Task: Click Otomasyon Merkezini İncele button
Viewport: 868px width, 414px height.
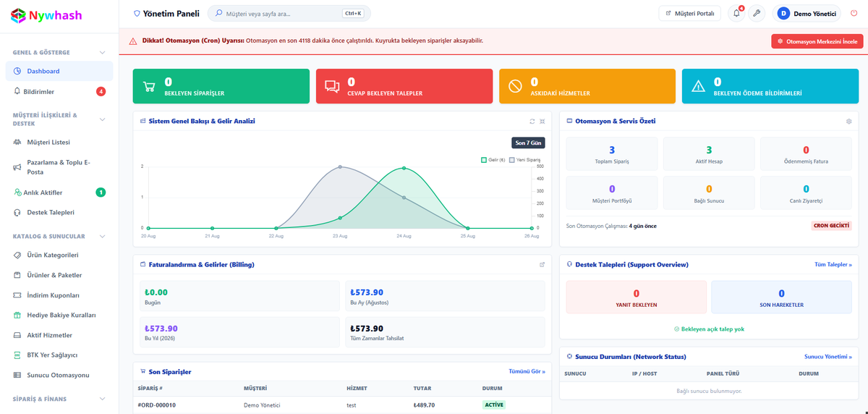Action: (x=817, y=42)
